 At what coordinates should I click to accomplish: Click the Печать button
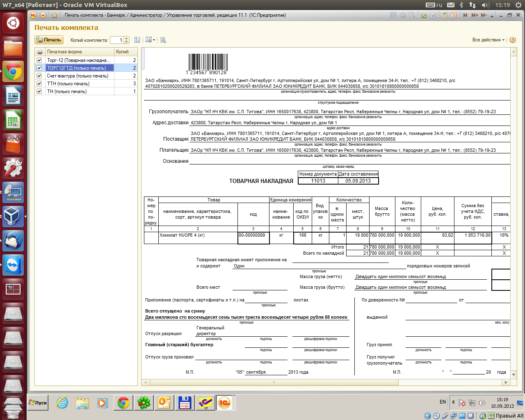49,40
